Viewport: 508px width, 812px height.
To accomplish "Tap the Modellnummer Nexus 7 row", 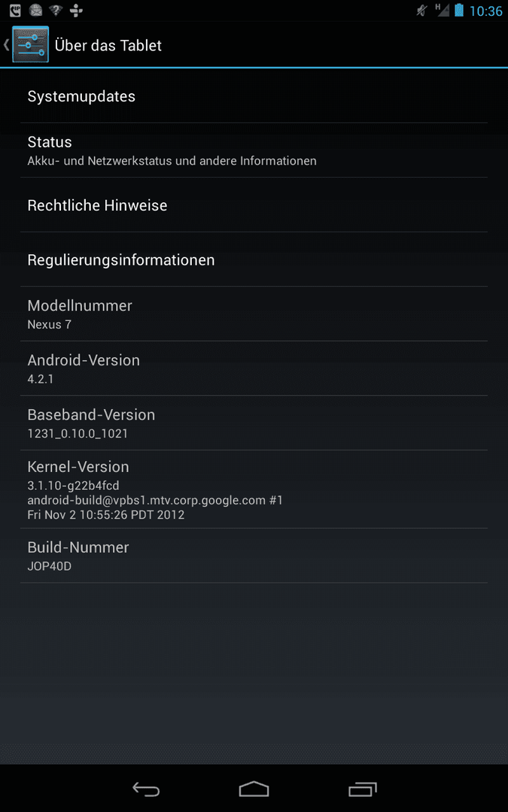I will [x=254, y=314].
